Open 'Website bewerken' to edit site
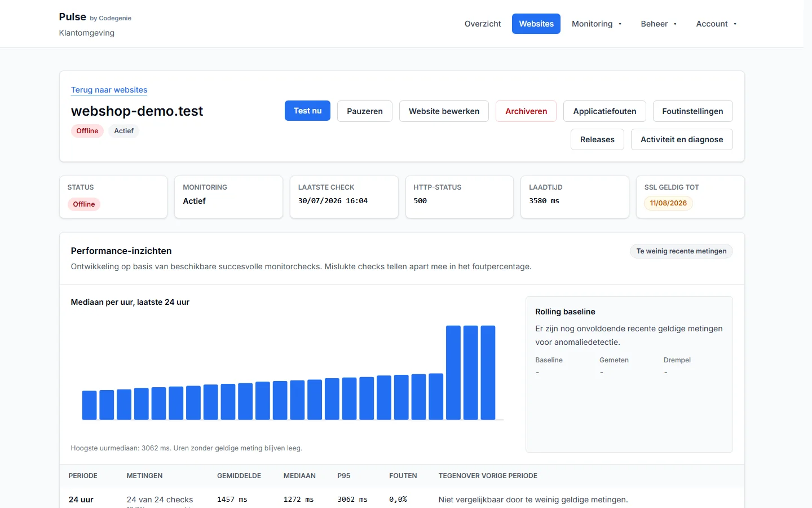Image resolution: width=812 pixels, height=508 pixels. pos(444,111)
